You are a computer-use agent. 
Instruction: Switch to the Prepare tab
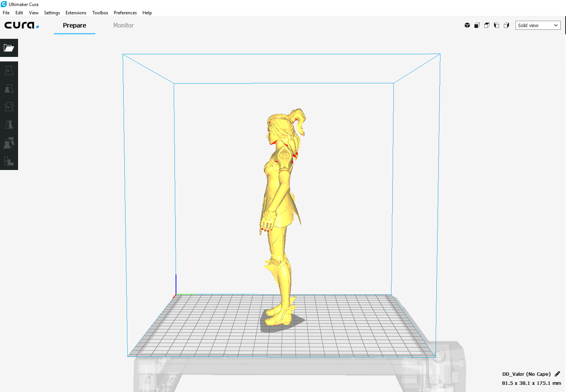click(75, 25)
